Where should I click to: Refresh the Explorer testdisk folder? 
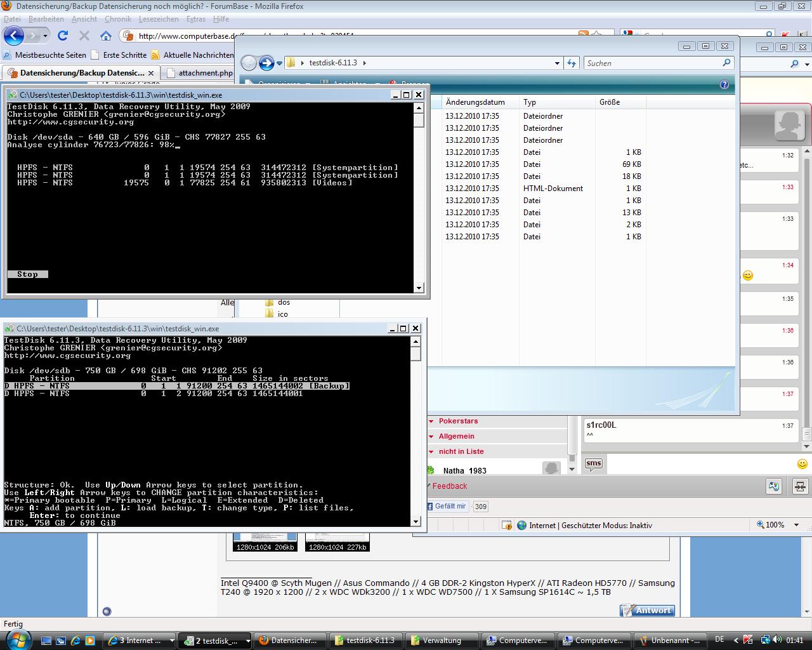tap(572, 63)
